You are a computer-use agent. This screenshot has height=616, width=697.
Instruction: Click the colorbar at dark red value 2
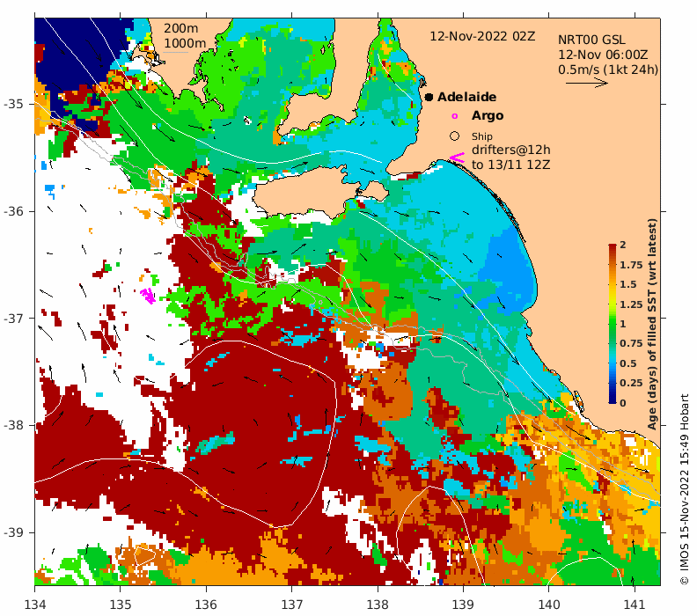click(613, 246)
